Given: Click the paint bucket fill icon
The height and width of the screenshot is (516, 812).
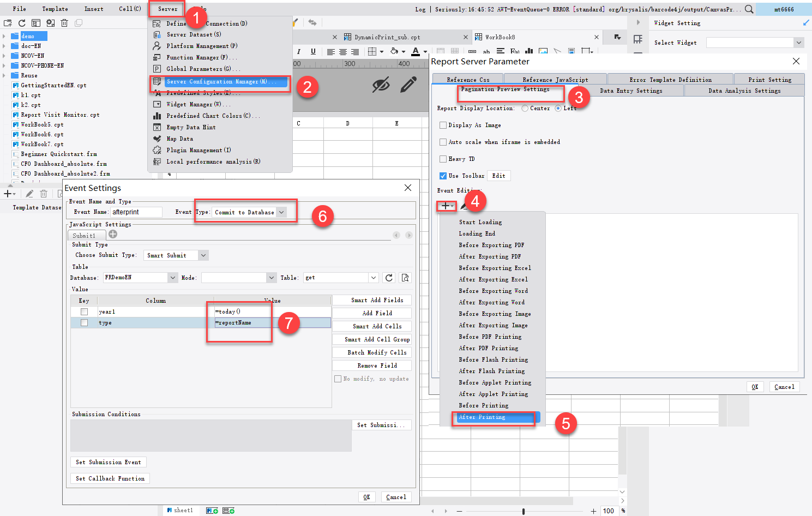Looking at the screenshot, I should tap(394, 52).
